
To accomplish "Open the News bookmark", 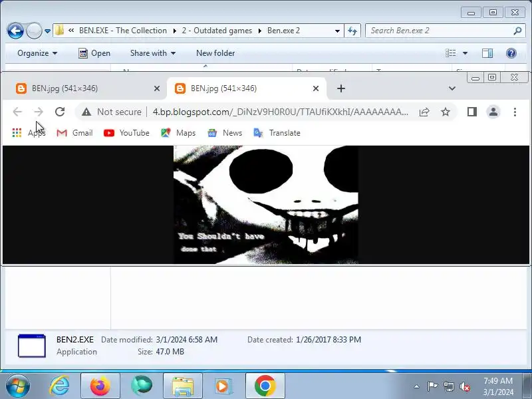I will pyautogui.click(x=225, y=132).
